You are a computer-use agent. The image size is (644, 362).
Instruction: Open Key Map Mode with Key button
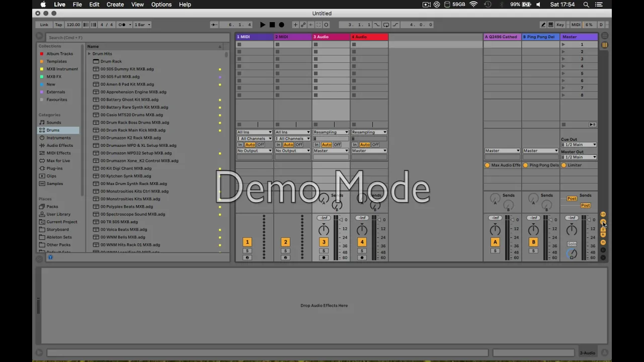pyautogui.click(x=560, y=25)
